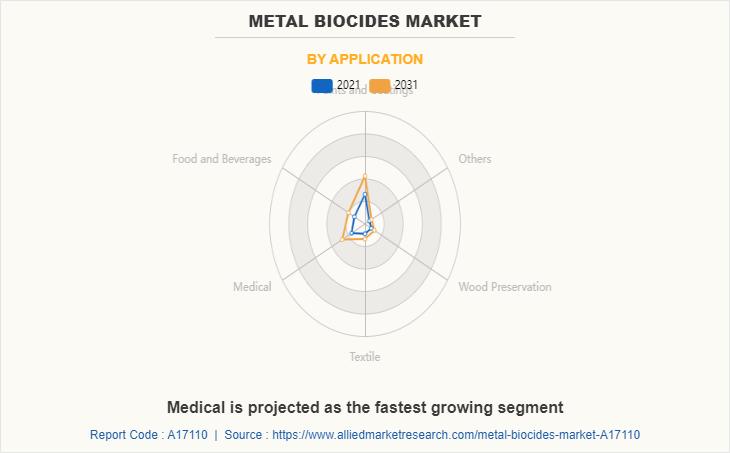
Task: Click the blue Food and Beverages data point
Action: [355, 217]
